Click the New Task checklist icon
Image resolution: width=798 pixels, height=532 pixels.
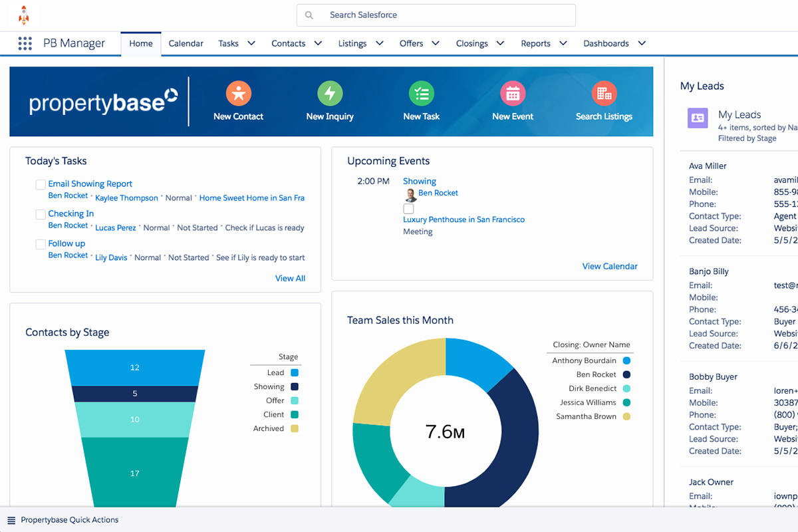tap(421, 94)
